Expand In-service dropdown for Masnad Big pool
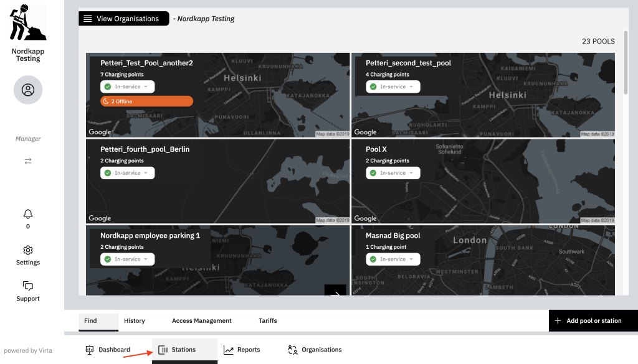Viewport: 638px width, 364px height. pyautogui.click(x=393, y=259)
